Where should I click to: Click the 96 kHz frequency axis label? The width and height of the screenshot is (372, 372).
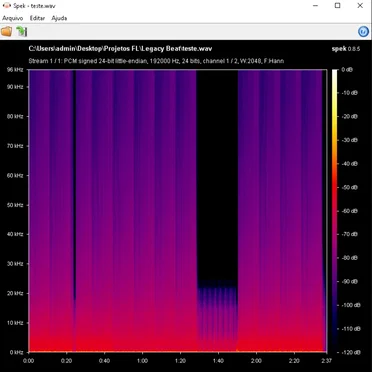pyautogui.click(x=16, y=70)
